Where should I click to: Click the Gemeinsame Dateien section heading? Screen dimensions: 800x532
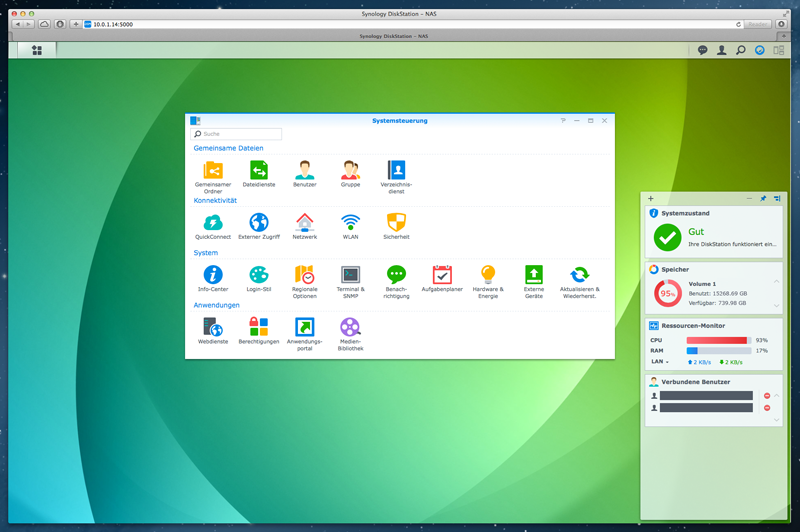click(x=228, y=148)
